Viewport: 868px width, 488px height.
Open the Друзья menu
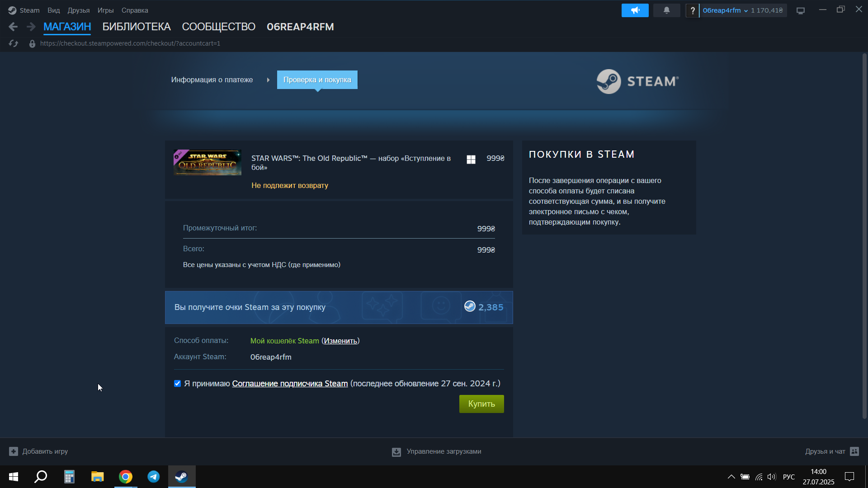click(78, 10)
